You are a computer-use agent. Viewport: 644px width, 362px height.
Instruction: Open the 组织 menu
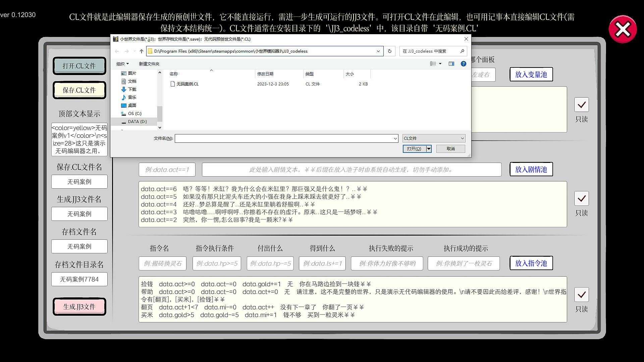click(122, 64)
